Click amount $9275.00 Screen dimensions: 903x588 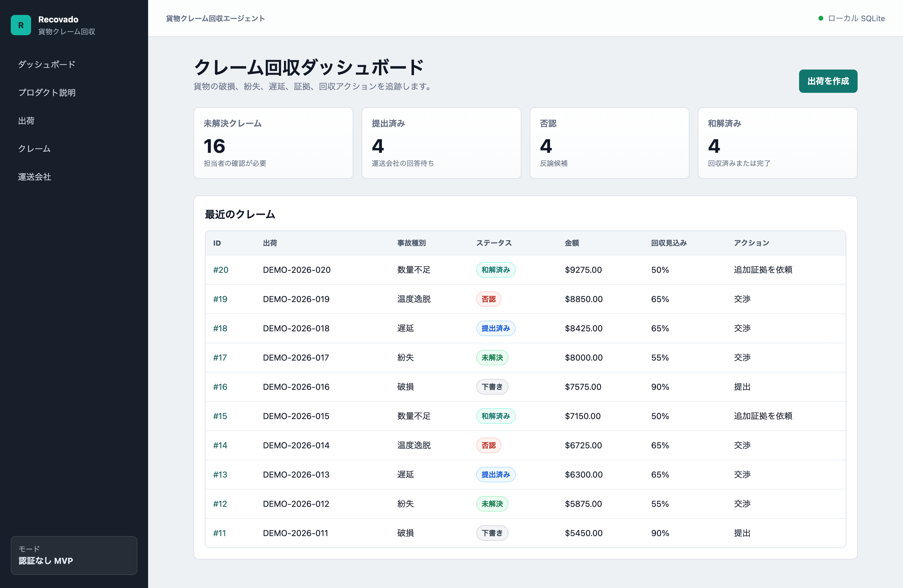pos(583,270)
